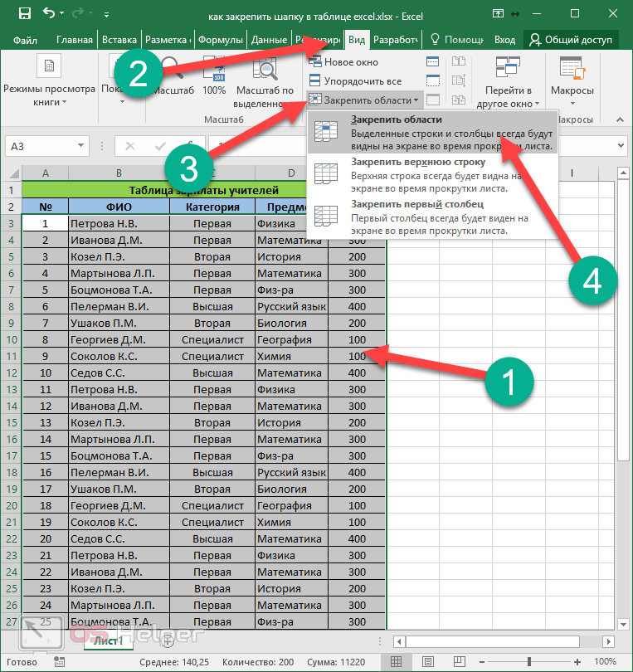The width and height of the screenshot is (633, 672).
Task: Switch to the Главная tab
Action: pos(74,41)
